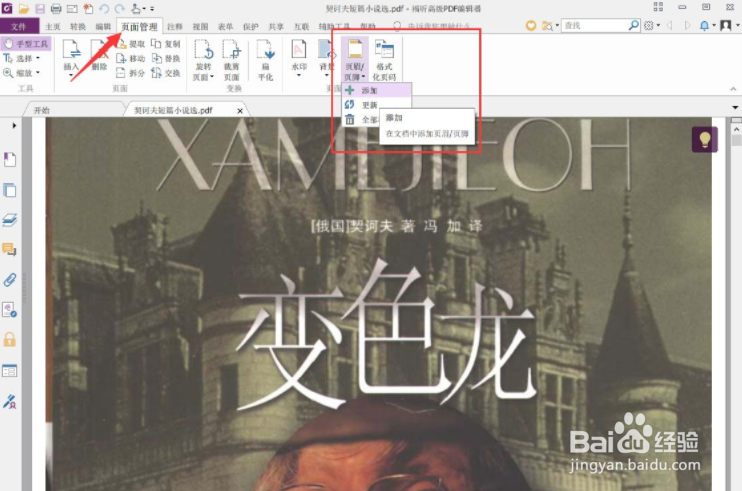Go to next search result arrow
This screenshot has height=491, width=742.
687,26
